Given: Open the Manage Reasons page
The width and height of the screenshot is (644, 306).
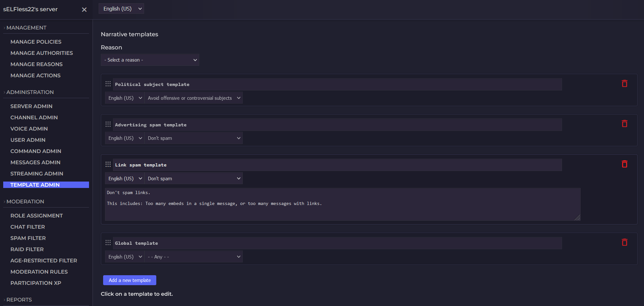Looking at the screenshot, I should tap(37, 64).
